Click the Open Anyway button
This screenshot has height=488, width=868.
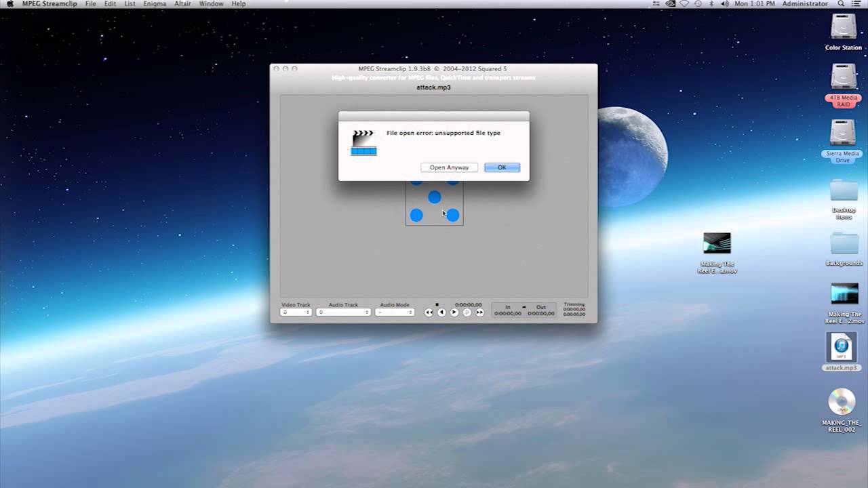pyautogui.click(x=449, y=167)
